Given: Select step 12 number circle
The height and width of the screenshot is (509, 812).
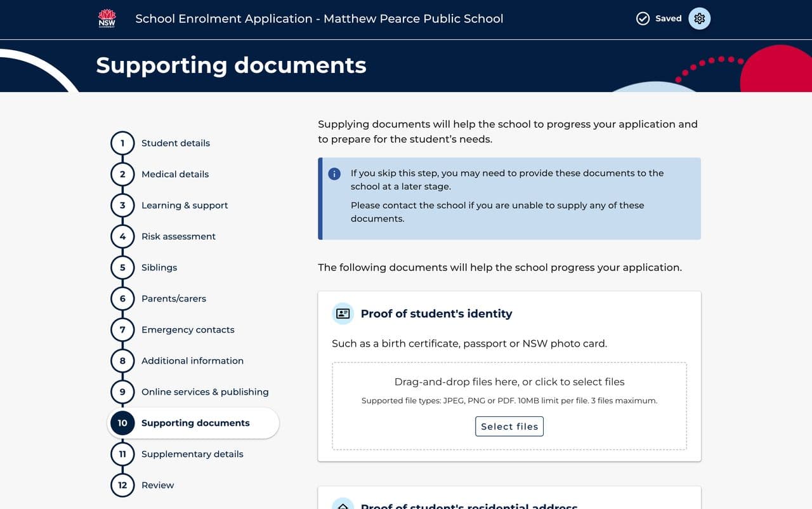Looking at the screenshot, I should click(x=122, y=485).
